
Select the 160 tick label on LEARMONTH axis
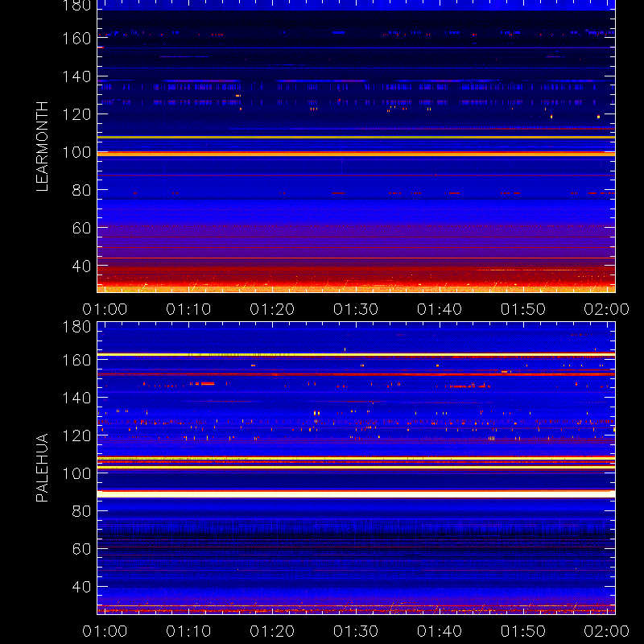76,39
